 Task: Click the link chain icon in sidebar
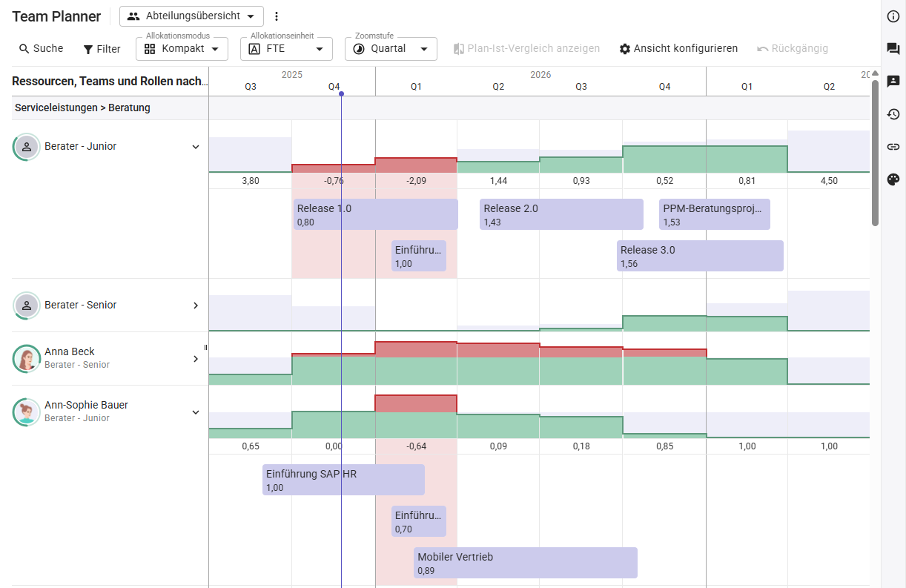pyautogui.click(x=893, y=147)
